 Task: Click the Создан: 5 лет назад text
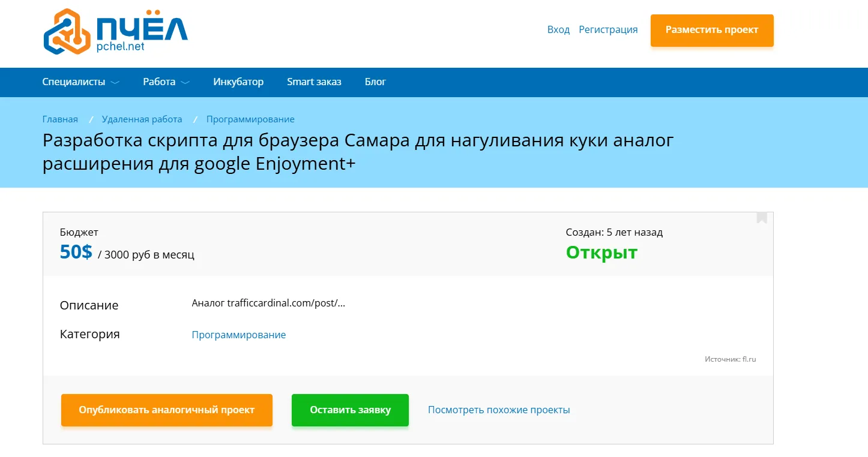point(614,232)
